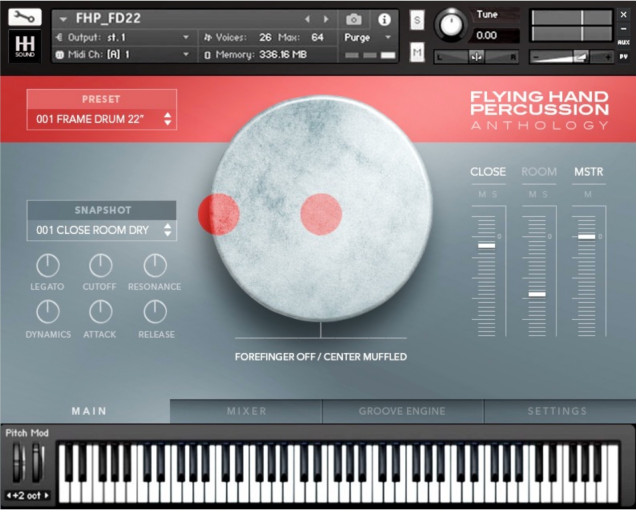This screenshot has width=637, height=512.
Task: Click the Legato knob
Action: pos(48,265)
